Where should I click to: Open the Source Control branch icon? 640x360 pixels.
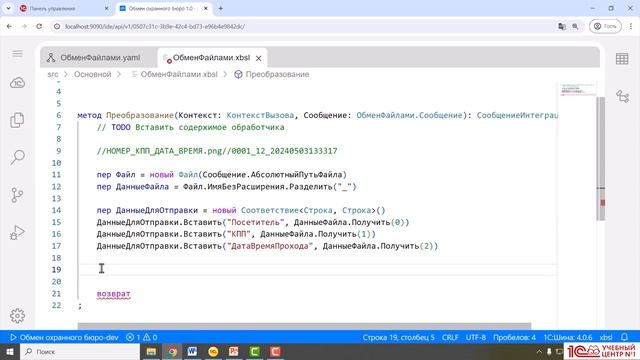17,195
